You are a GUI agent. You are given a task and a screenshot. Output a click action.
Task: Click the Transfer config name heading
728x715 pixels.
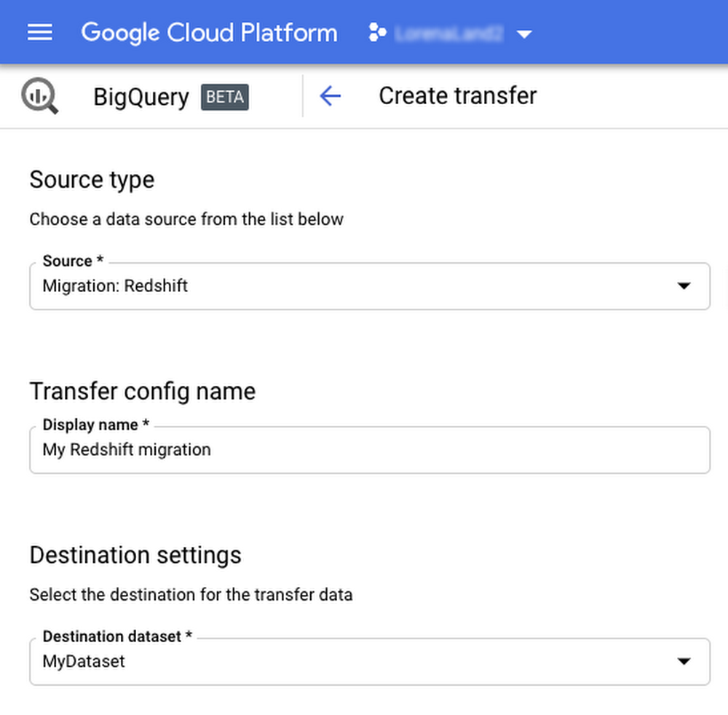click(x=143, y=392)
